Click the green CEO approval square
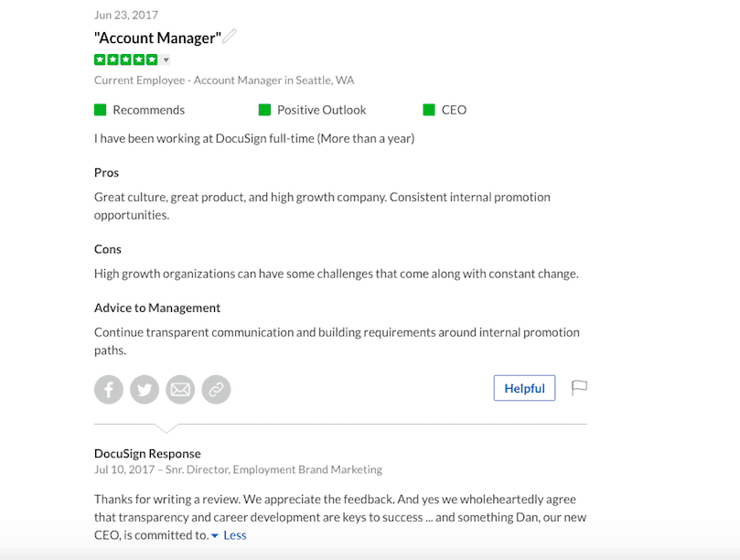This screenshot has width=740, height=560. 429,110
